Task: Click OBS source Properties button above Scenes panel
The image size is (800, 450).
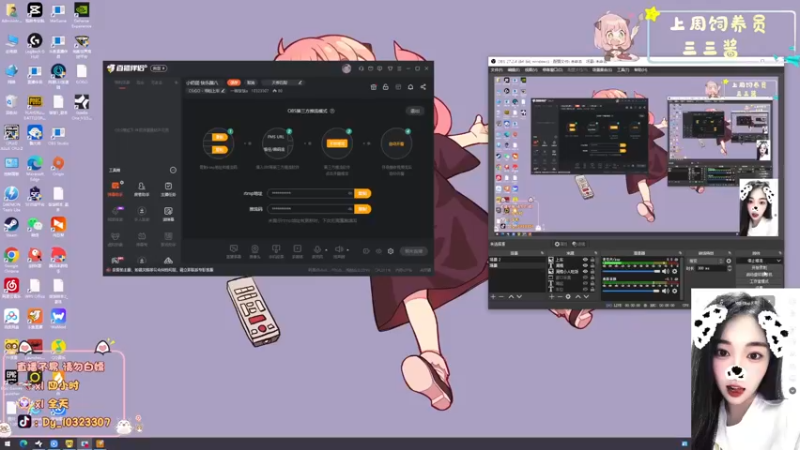Action: (x=561, y=244)
